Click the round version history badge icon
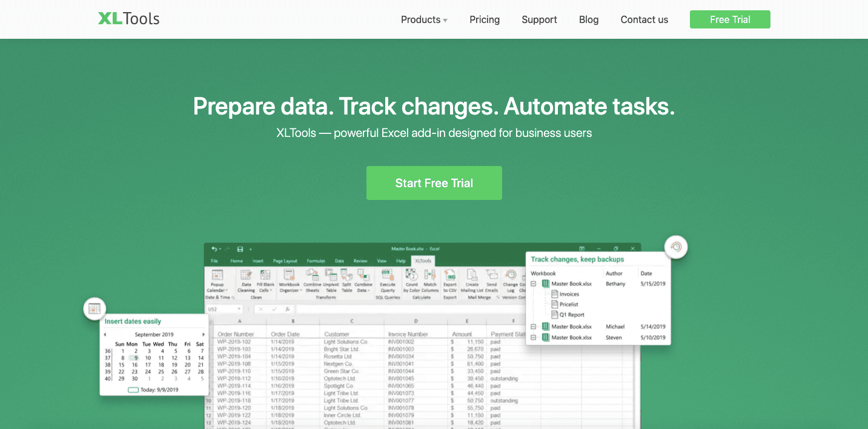Viewport: 868px width, 429px height. point(676,247)
